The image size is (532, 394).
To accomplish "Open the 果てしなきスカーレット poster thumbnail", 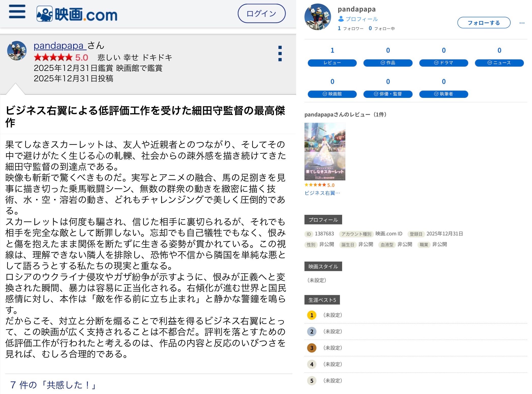I will (325, 151).
